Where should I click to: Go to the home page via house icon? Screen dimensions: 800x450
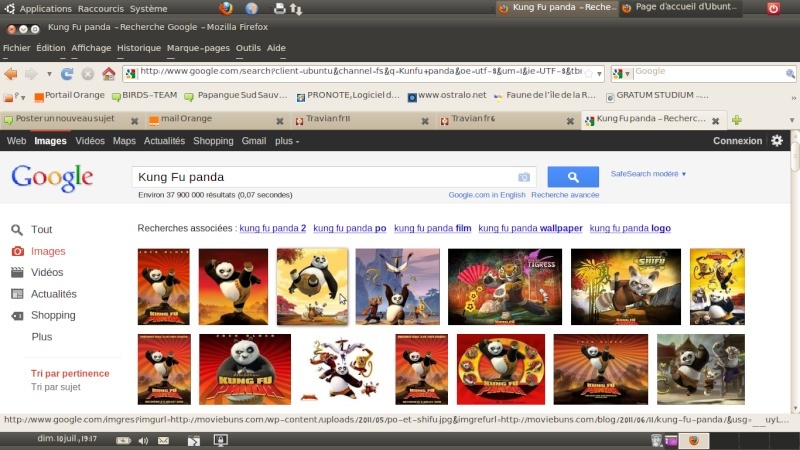(x=109, y=74)
